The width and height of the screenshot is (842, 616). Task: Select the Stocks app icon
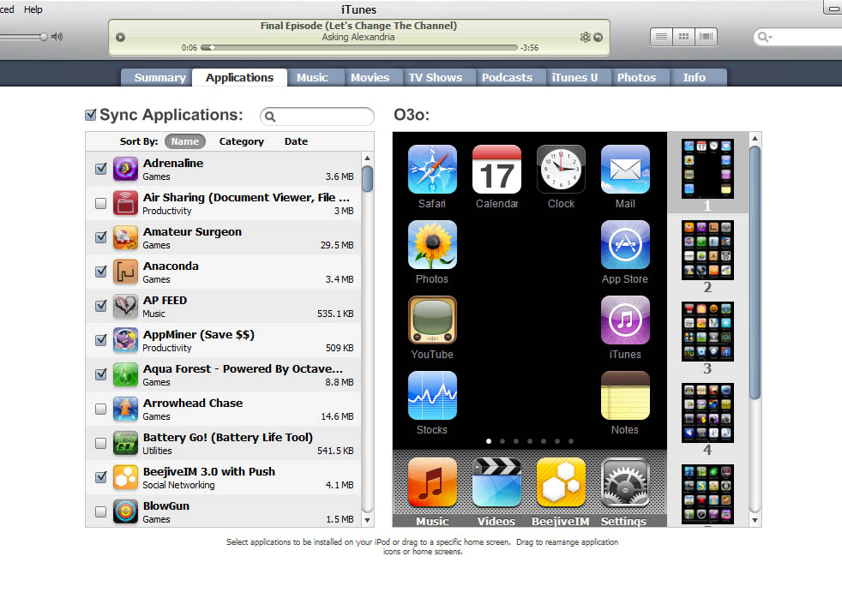coord(432,394)
